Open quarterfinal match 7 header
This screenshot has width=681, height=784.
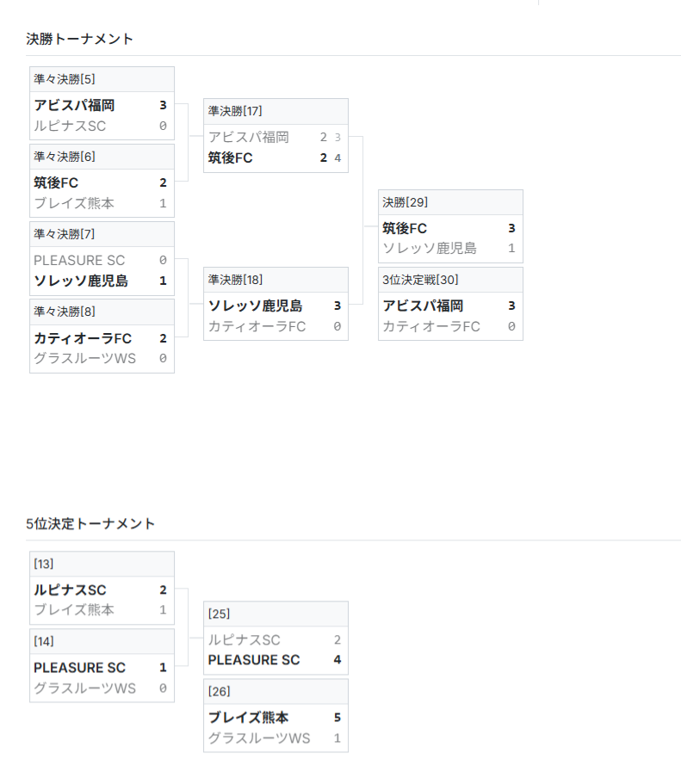pos(102,234)
